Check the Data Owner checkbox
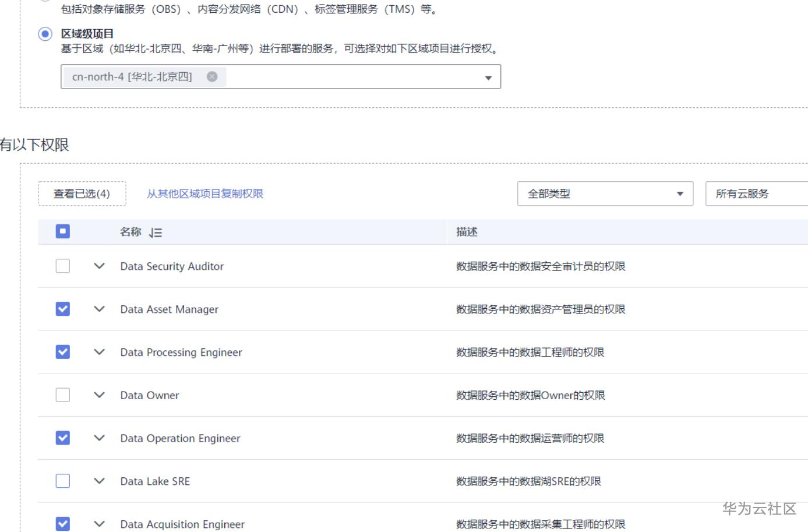Viewport: 808px width, 532px height. [63, 395]
